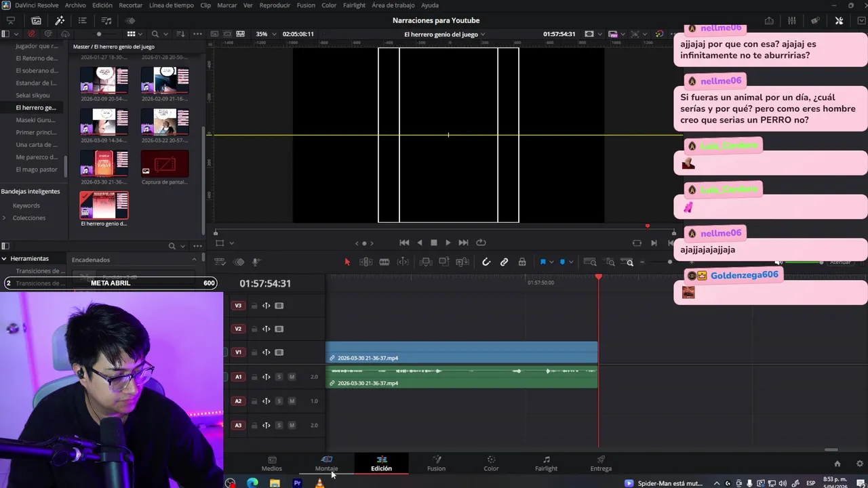The image size is (868, 488).
Task: Click the Detail Zoom icon
Action: pos(610,262)
